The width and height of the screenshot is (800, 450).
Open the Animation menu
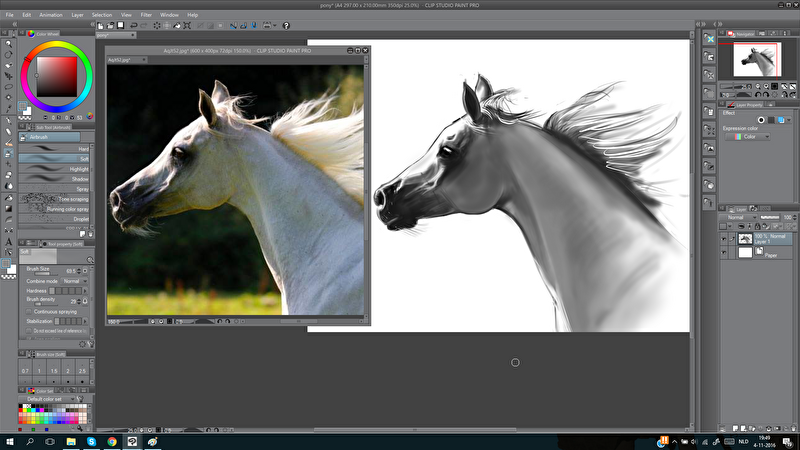coord(51,15)
